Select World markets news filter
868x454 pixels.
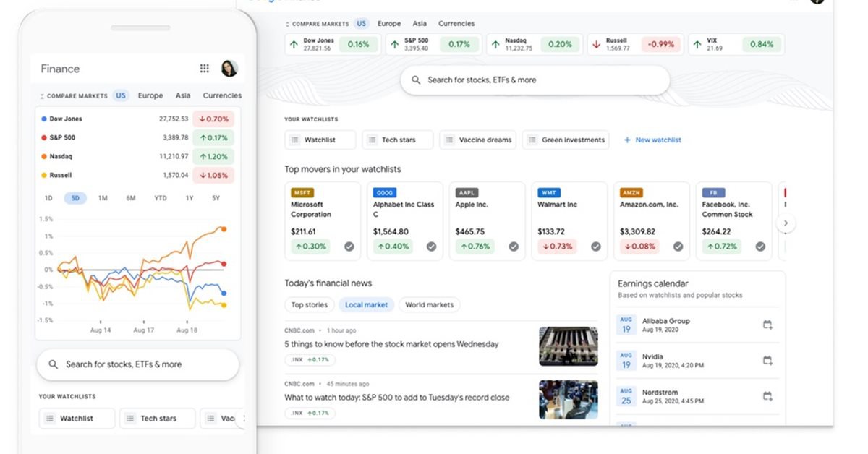(429, 305)
